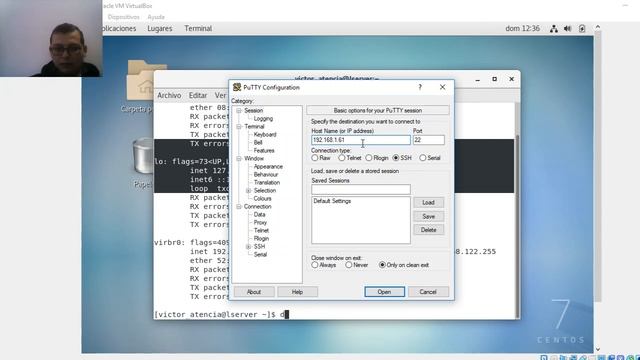This screenshot has height=360, width=640.
Task: Open Dispositivos menu in VirtualBox
Action: point(124,17)
